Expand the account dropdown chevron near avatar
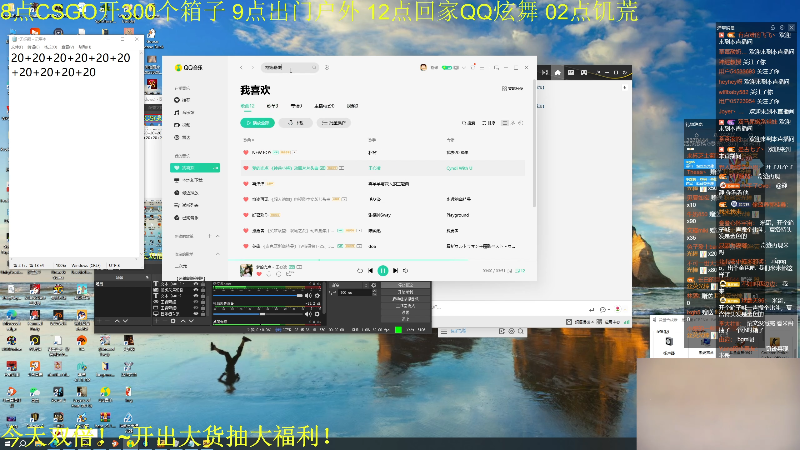800x450 pixels. [x=463, y=67]
